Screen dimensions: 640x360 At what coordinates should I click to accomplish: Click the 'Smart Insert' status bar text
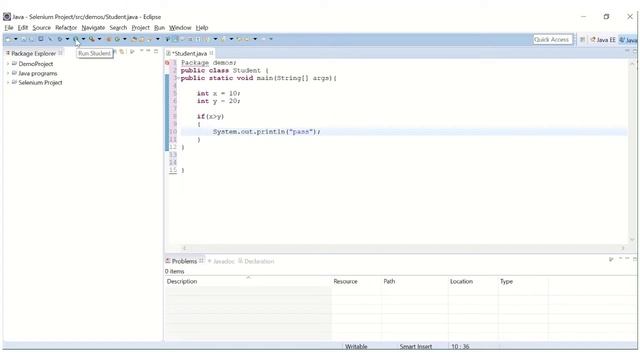coord(416,347)
